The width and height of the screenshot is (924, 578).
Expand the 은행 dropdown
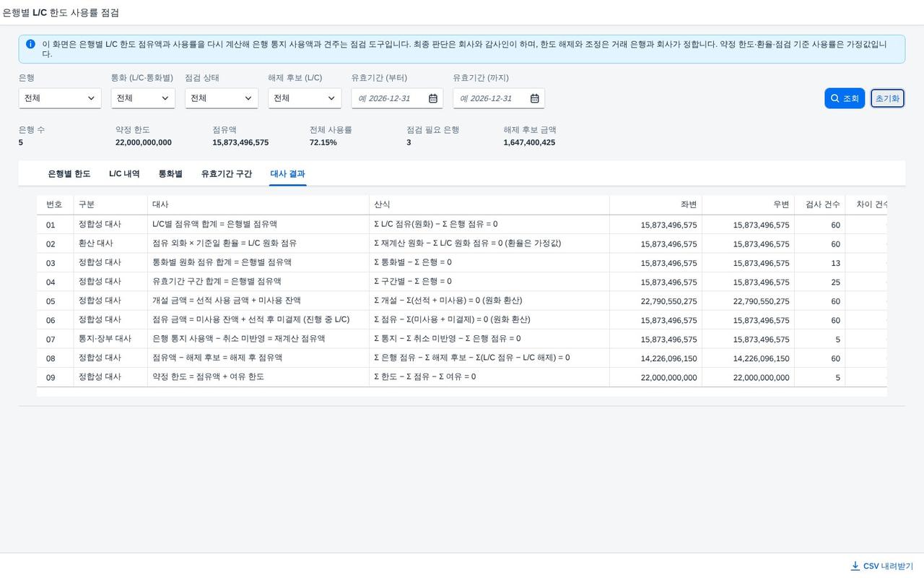point(60,98)
